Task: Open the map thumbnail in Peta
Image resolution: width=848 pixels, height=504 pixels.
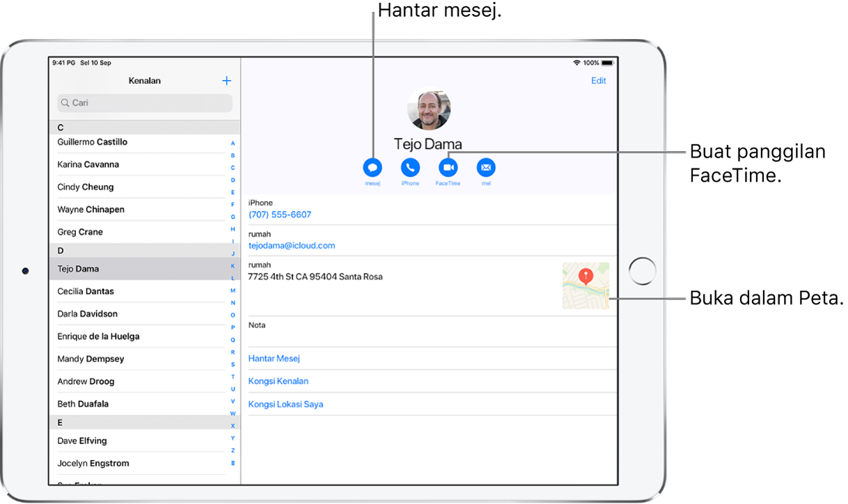Action: [586, 285]
